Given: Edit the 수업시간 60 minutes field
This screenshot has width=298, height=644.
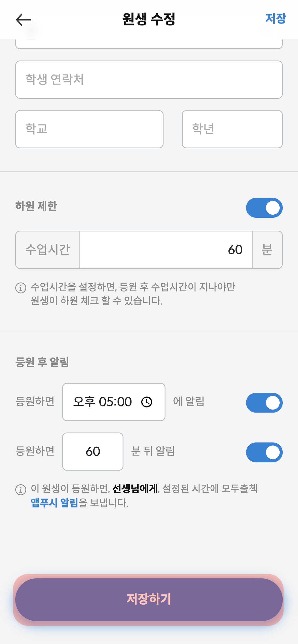Looking at the screenshot, I should click(x=166, y=250).
